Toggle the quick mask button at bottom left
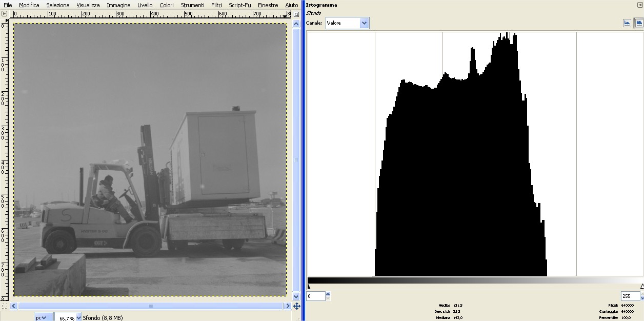Image resolution: width=644 pixels, height=321 pixels. (5, 306)
